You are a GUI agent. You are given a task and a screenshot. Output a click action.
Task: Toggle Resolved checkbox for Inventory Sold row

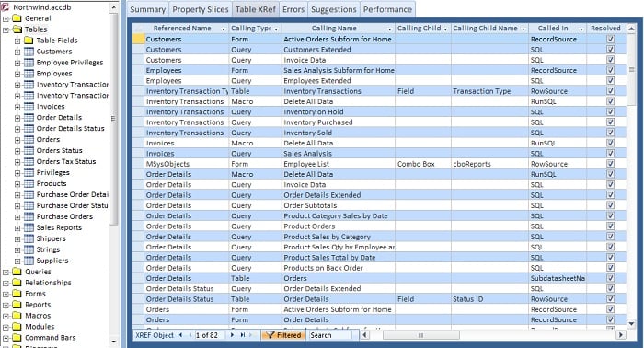coord(610,133)
